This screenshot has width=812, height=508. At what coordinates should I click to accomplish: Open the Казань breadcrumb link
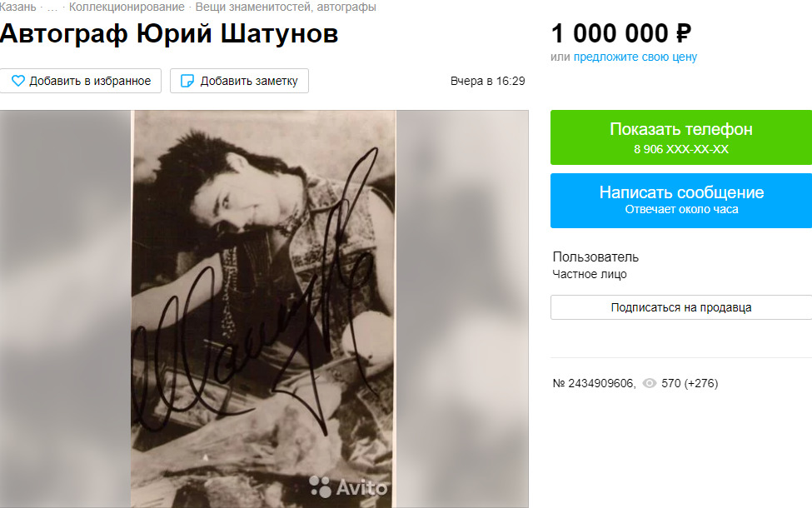pyautogui.click(x=17, y=7)
